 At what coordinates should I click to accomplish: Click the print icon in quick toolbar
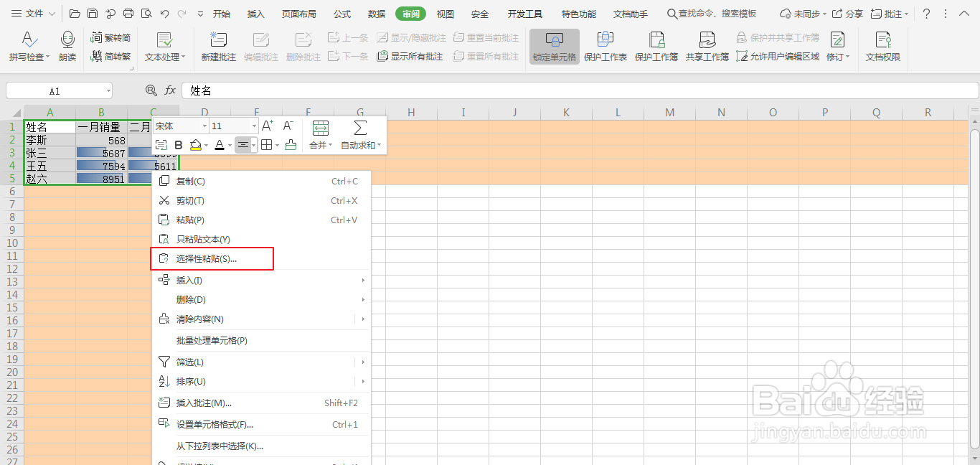[x=128, y=14]
